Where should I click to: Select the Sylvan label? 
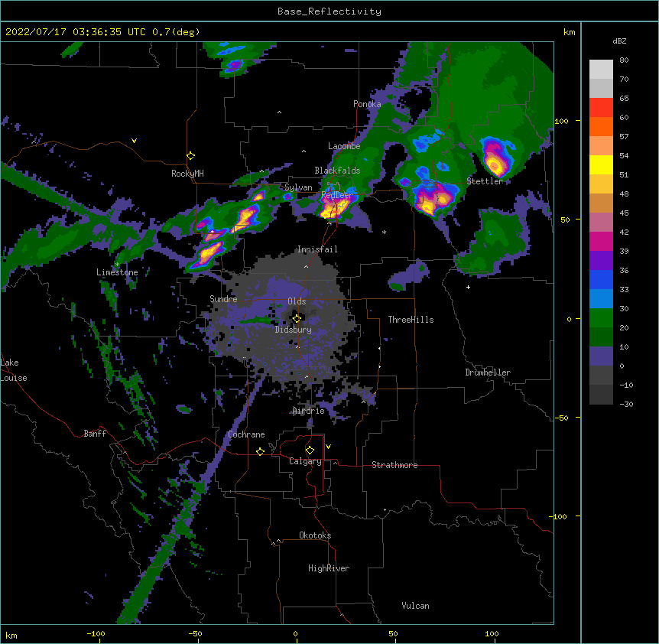point(298,187)
